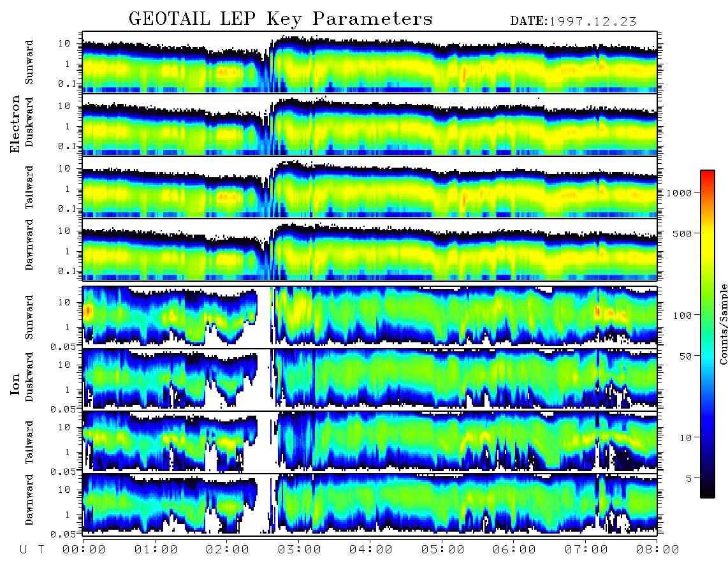Click inside the Ion Duskward spectrogram
Viewport: 728px width, 561px height.
(x=370, y=380)
